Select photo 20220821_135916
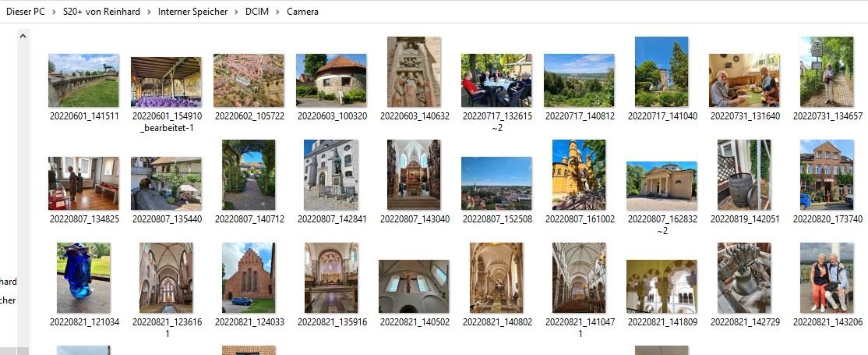Viewport: 868px width, 355px height. click(x=331, y=278)
